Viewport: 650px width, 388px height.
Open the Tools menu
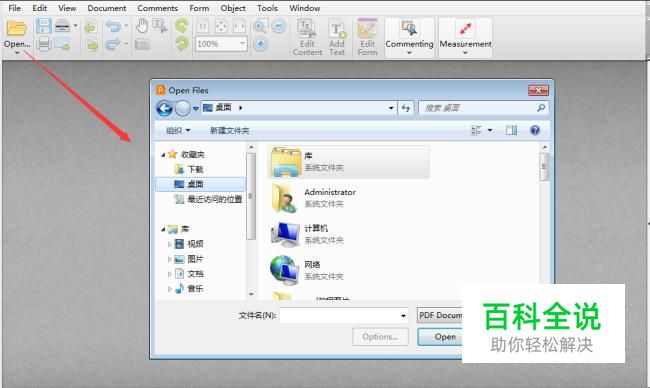click(267, 8)
